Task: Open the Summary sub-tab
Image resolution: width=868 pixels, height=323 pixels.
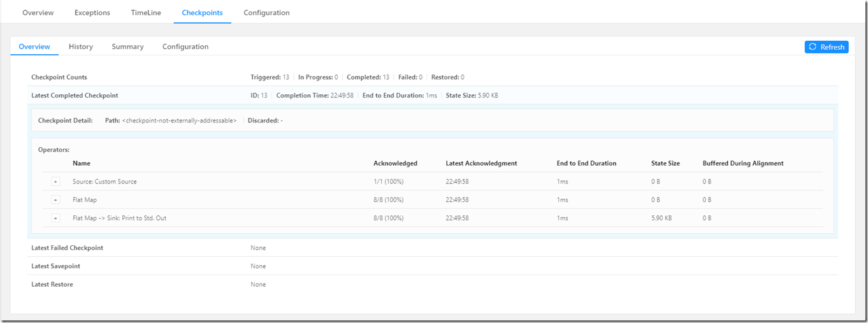Action: [x=127, y=47]
